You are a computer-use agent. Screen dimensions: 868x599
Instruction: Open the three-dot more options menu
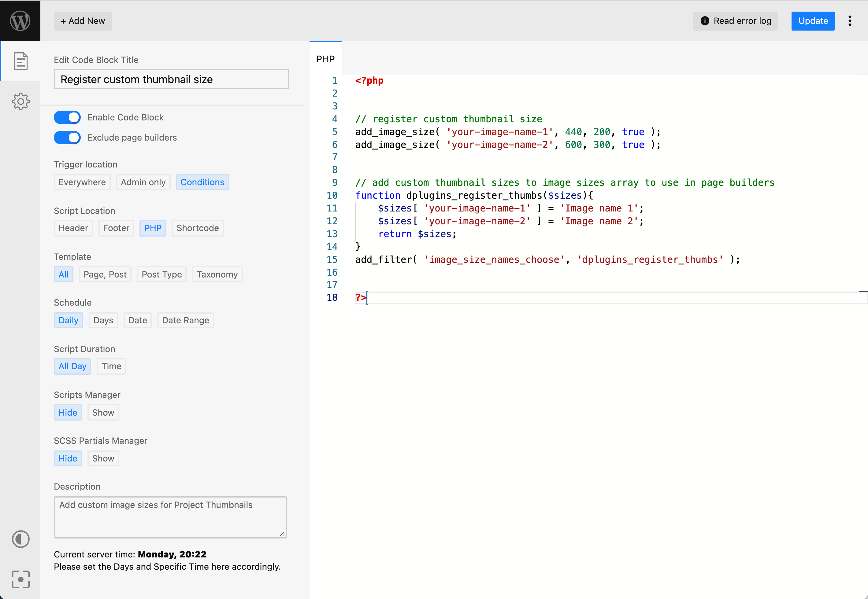(850, 21)
